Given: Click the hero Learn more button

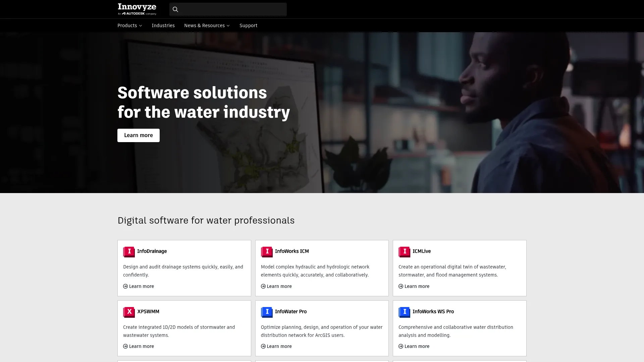Looking at the screenshot, I should tap(139, 135).
